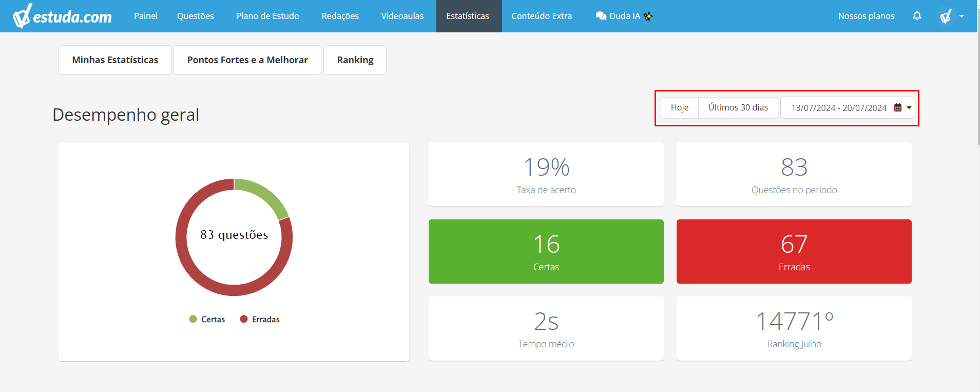The height and width of the screenshot is (392, 980).
Task: Open Conteúdo Extra
Action: coord(542,16)
